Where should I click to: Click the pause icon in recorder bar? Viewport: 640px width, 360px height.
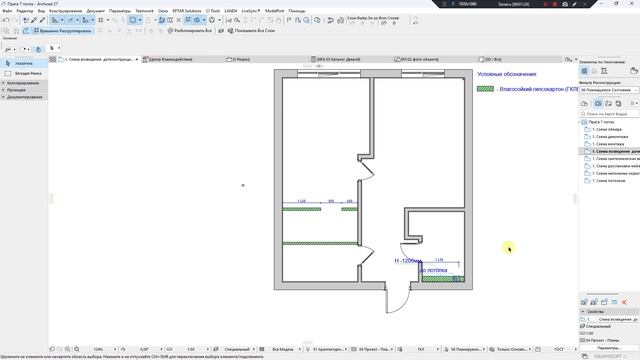tap(545, 4)
